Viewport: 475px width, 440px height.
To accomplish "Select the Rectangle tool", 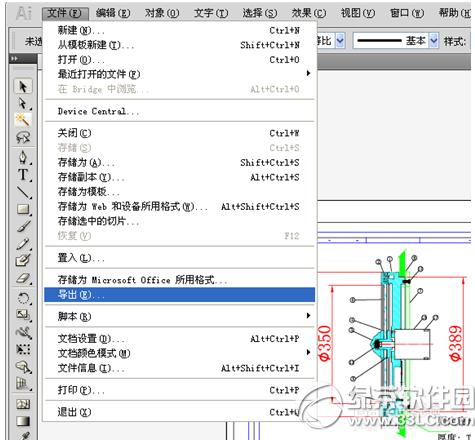I will [x=23, y=209].
